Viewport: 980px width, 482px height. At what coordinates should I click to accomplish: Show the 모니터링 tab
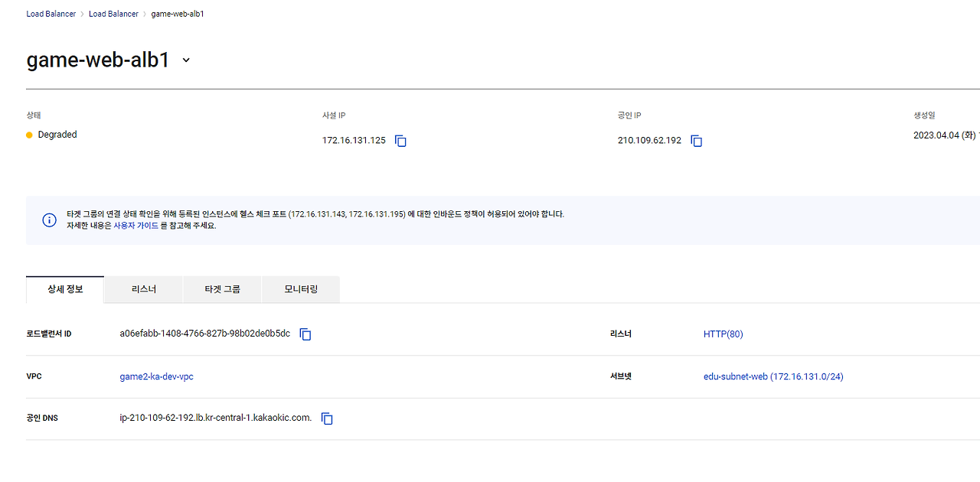pyautogui.click(x=301, y=289)
